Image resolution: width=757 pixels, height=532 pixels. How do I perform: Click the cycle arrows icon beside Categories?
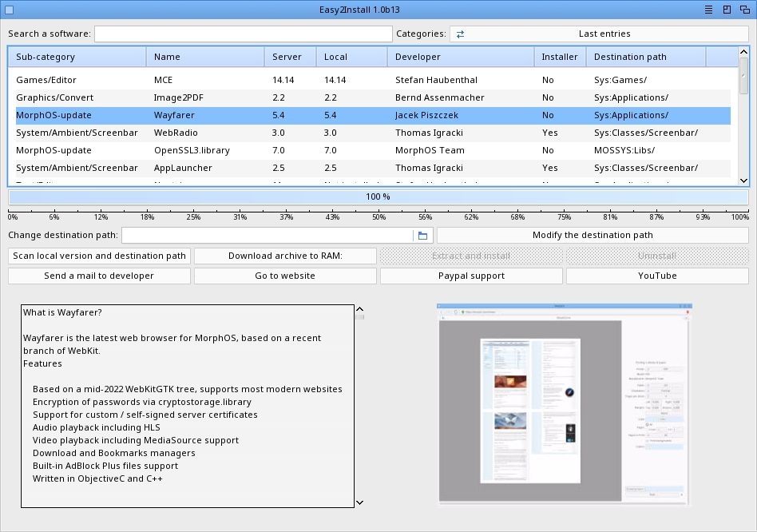tap(460, 34)
